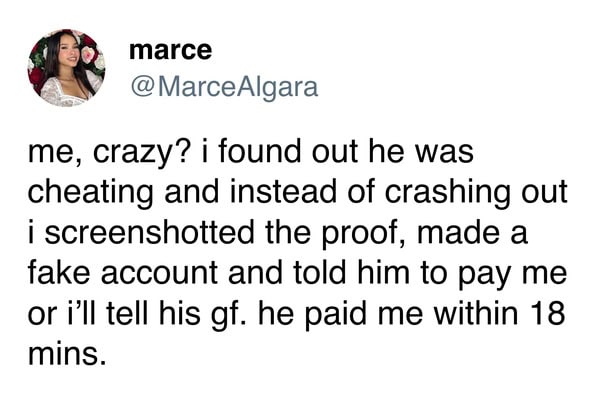599x400 pixels.
Task: Click the words "crashing out" in the tweet
Action: click(476, 194)
